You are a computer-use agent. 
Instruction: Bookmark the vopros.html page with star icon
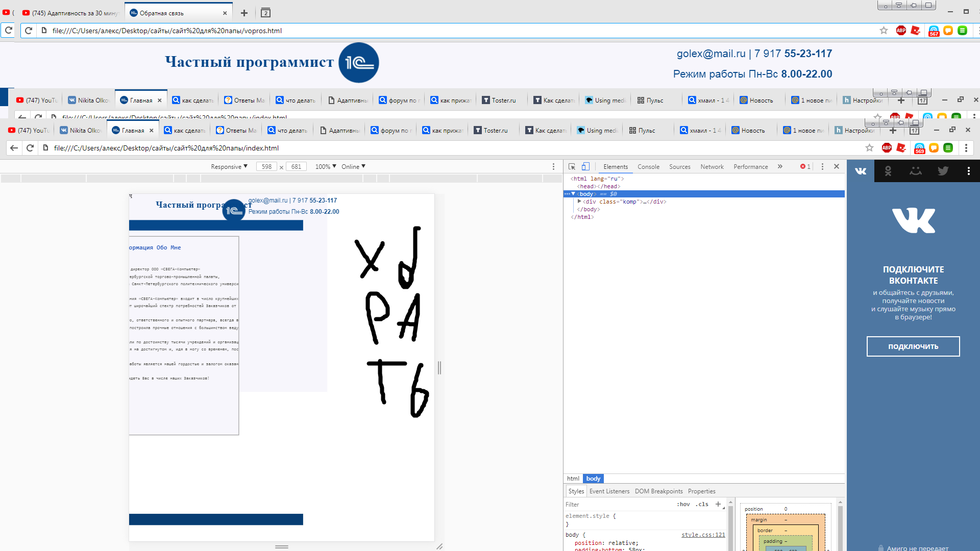click(x=884, y=31)
